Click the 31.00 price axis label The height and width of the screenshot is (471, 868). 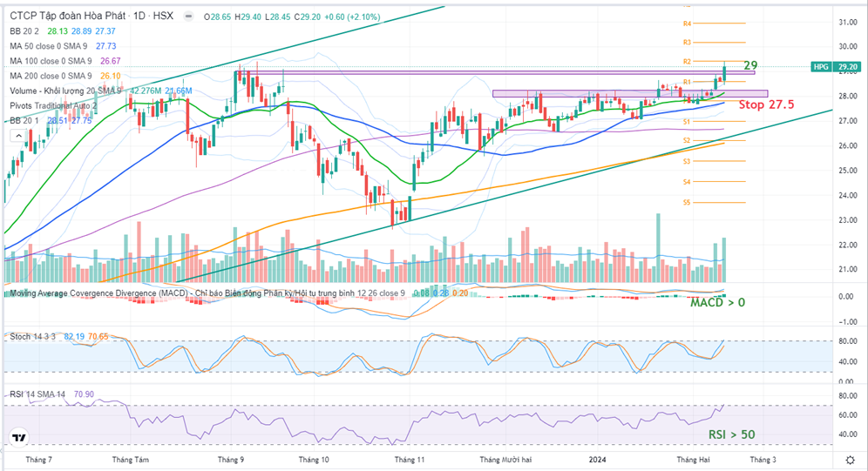pos(848,22)
